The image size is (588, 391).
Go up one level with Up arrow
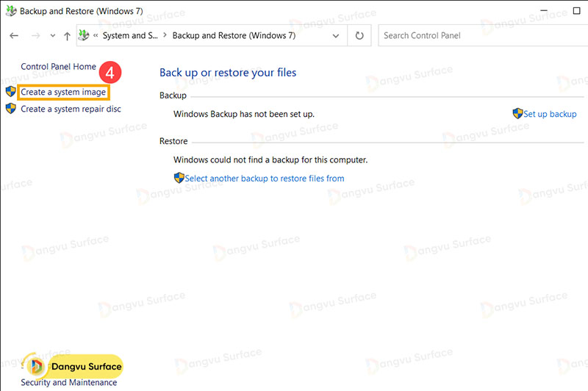pos(67,36)
